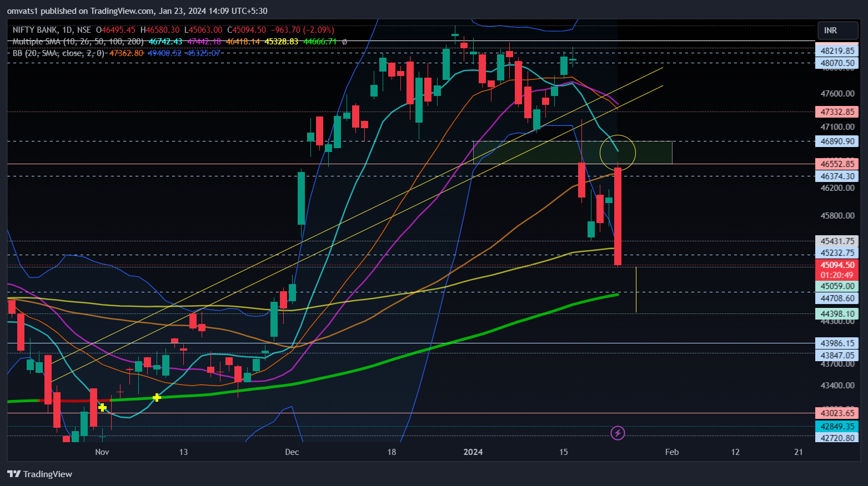Click price label 48219.85
The image size is (868, 486).
(837, 50)
